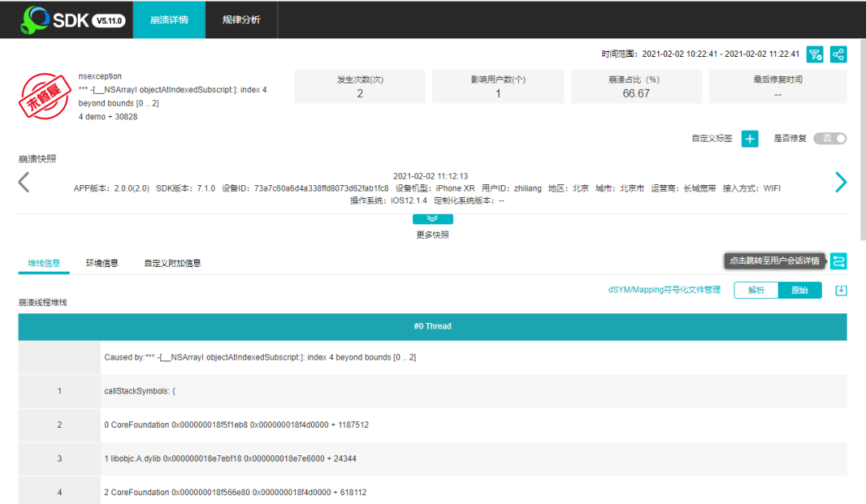Click the 未修复 stamp badge
Image resolution: width=866 pixels, height=504 pixels.
(45, 97)
